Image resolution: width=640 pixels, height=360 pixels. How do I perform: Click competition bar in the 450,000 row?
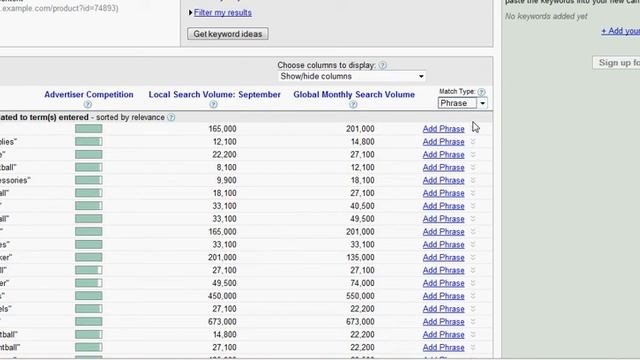tap(89, 296)
